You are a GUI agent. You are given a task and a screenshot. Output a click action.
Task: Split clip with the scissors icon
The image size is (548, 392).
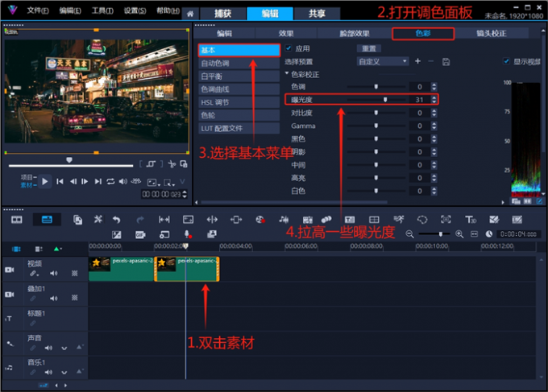point(172,164)
